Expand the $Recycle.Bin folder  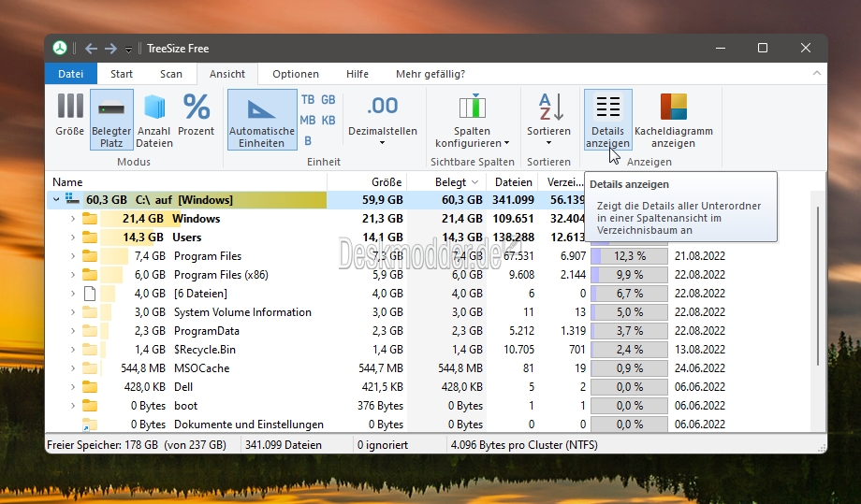73,350
